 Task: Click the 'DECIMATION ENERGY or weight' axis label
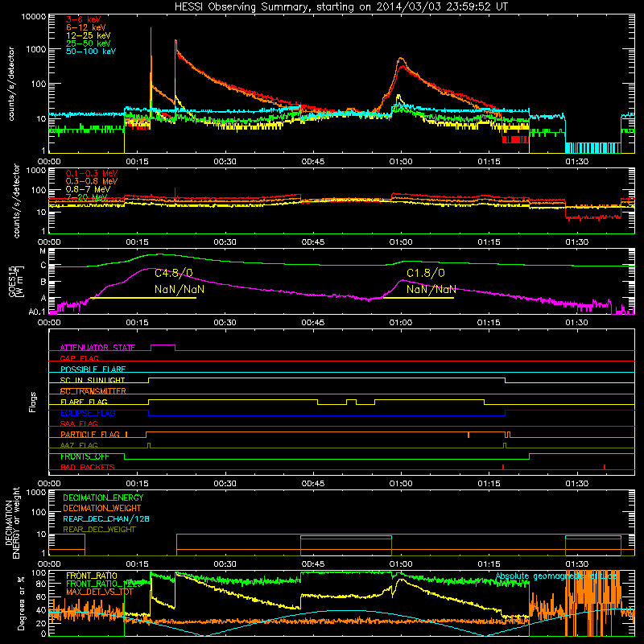coord(12,523)
